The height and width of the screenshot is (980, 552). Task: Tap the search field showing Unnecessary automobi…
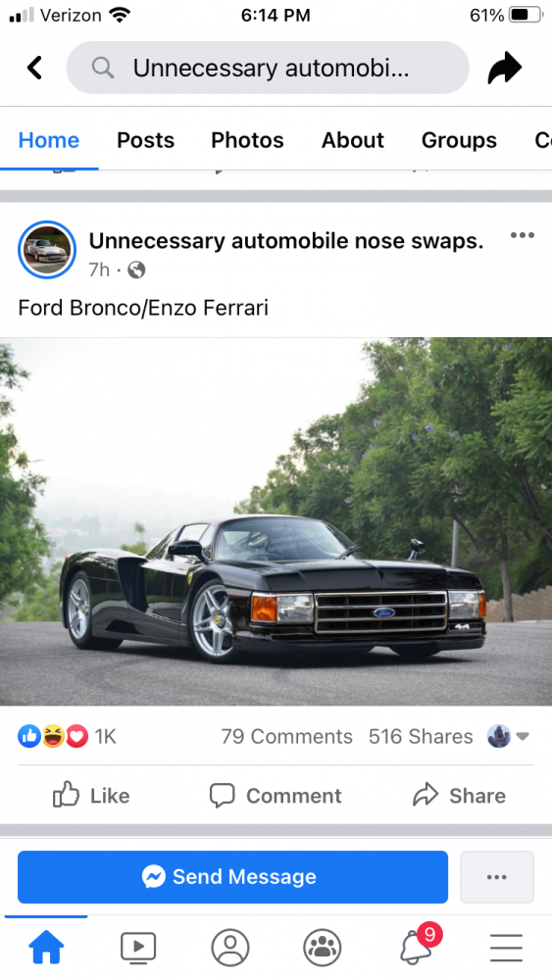tap(268, 68)
